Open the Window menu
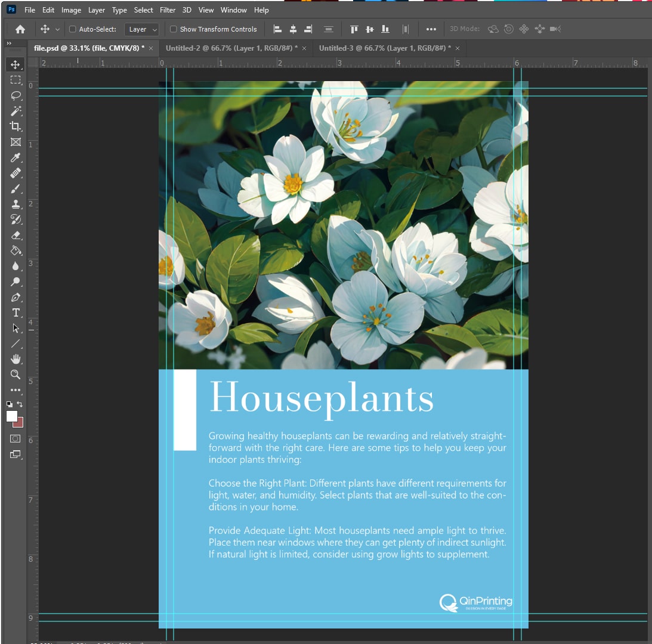The image size is (652, 644). (x=234, y=10)
